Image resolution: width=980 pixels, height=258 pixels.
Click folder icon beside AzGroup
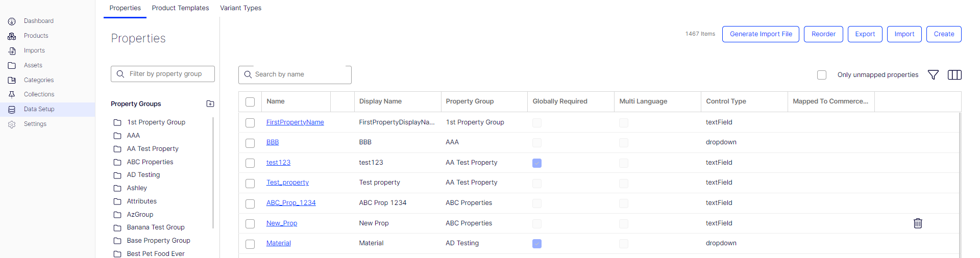point(117,215)
